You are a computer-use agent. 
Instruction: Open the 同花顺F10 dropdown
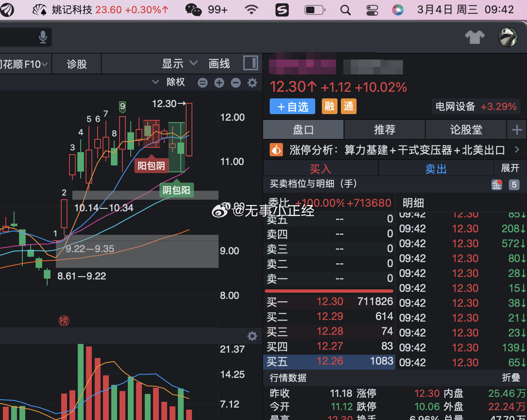pyautogui.click(x=24, y=64)
